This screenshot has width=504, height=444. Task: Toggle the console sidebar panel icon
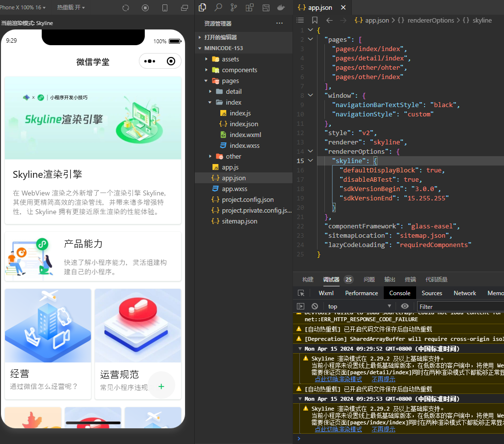pos(300,306)
